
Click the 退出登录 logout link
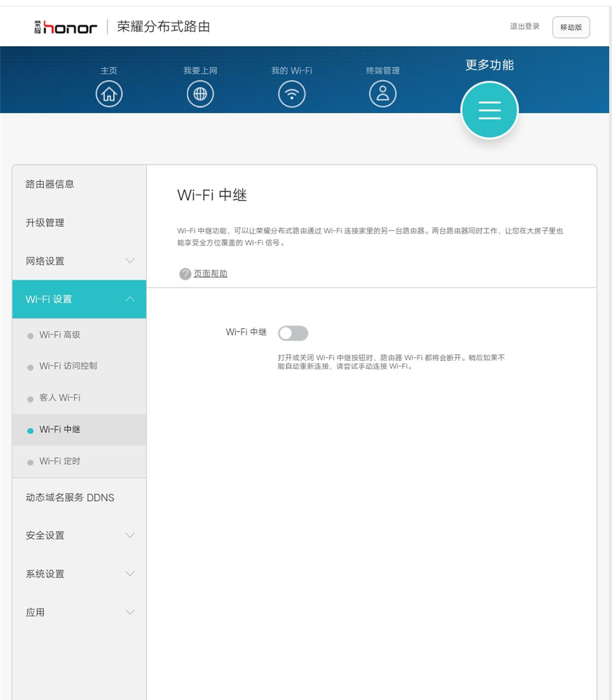pyautogui.click(x=525, y=27)
